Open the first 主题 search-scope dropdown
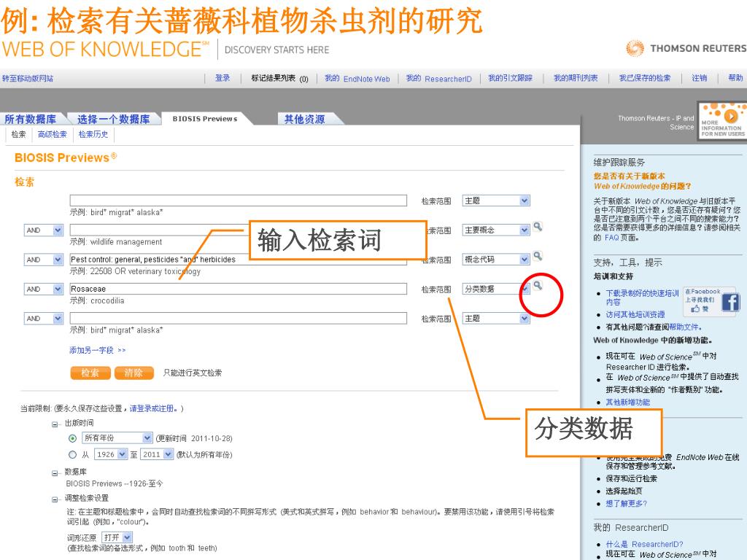This screenshot has height=560, width=747. (496, 201)
